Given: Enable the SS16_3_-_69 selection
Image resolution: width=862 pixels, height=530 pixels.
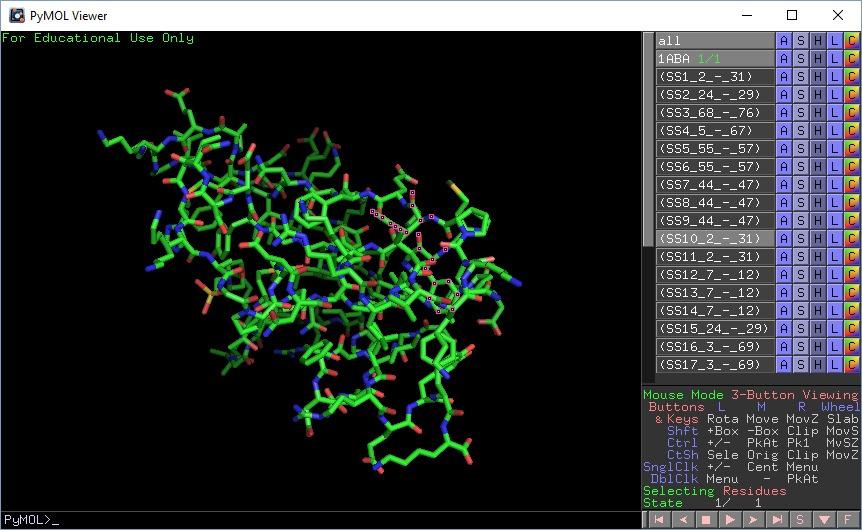Looking at the screenshot, I should pos(715,346).
